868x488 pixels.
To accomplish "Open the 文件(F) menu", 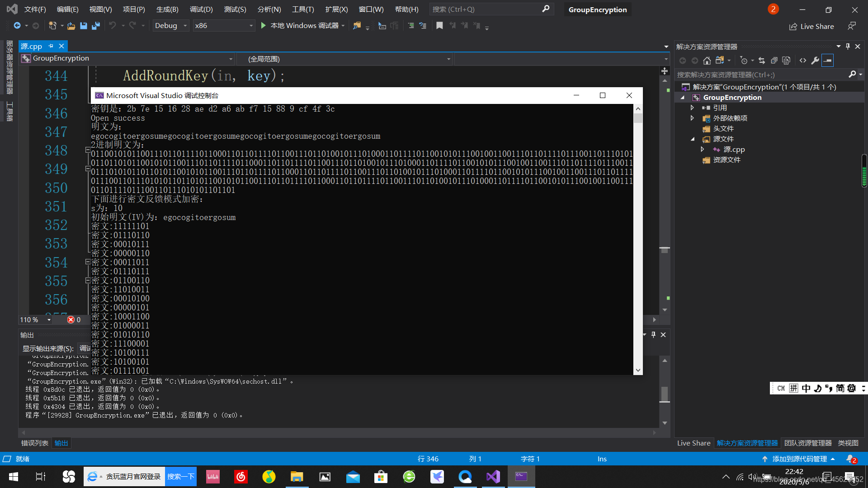I will point(35,9).
